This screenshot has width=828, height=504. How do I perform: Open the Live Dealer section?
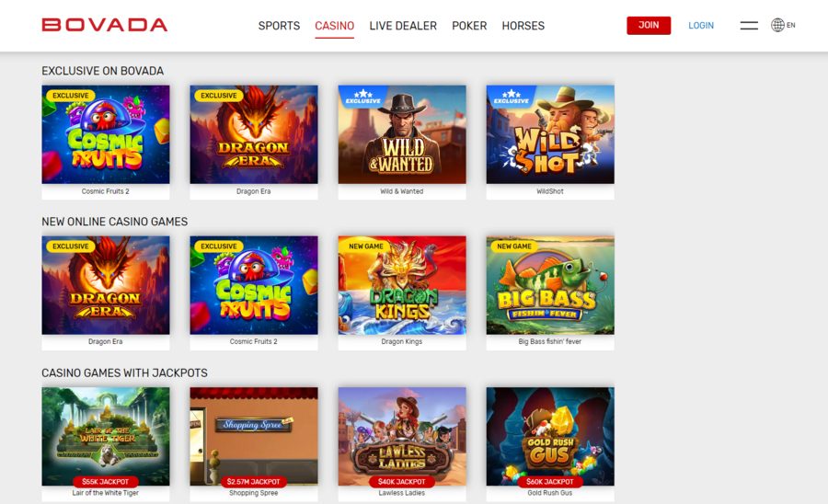coord(403,26)
